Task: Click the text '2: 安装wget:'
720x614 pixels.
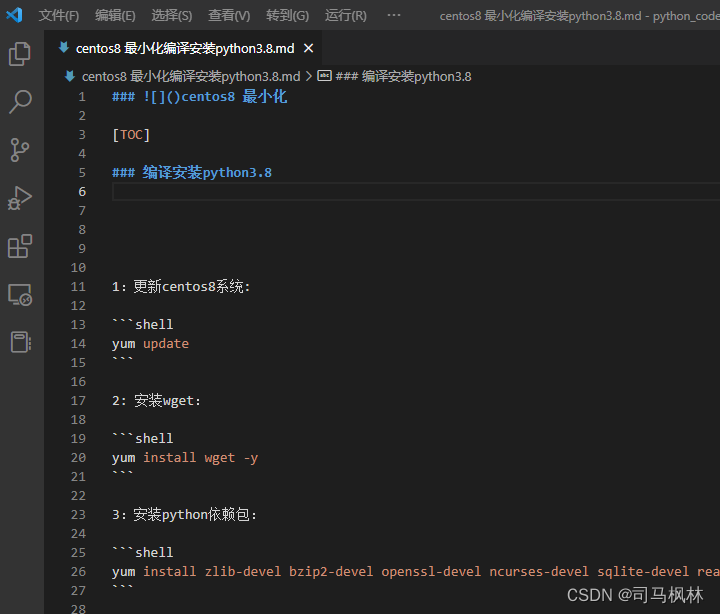Action: point(157,400)
